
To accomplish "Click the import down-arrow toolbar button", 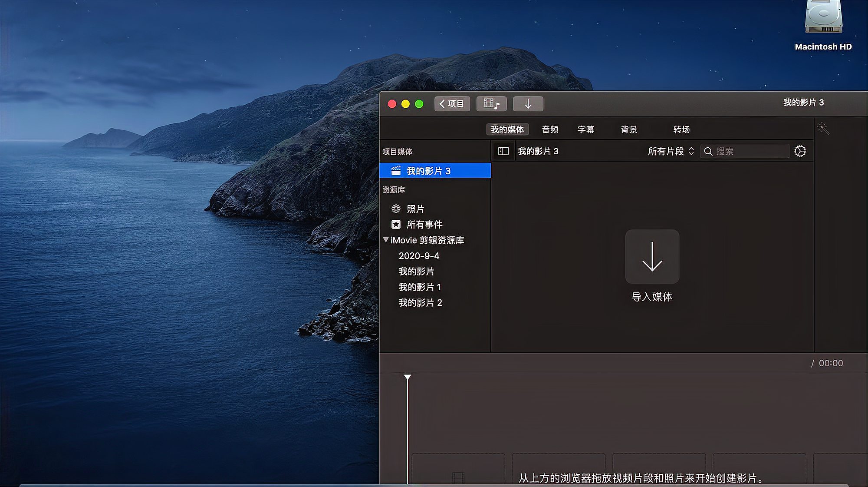I will point(528,104).
